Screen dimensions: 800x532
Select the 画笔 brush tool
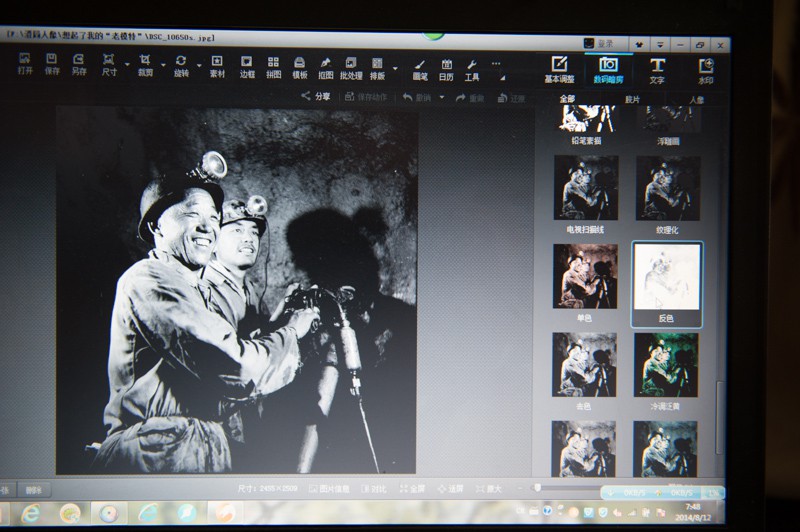pos(420,70)
